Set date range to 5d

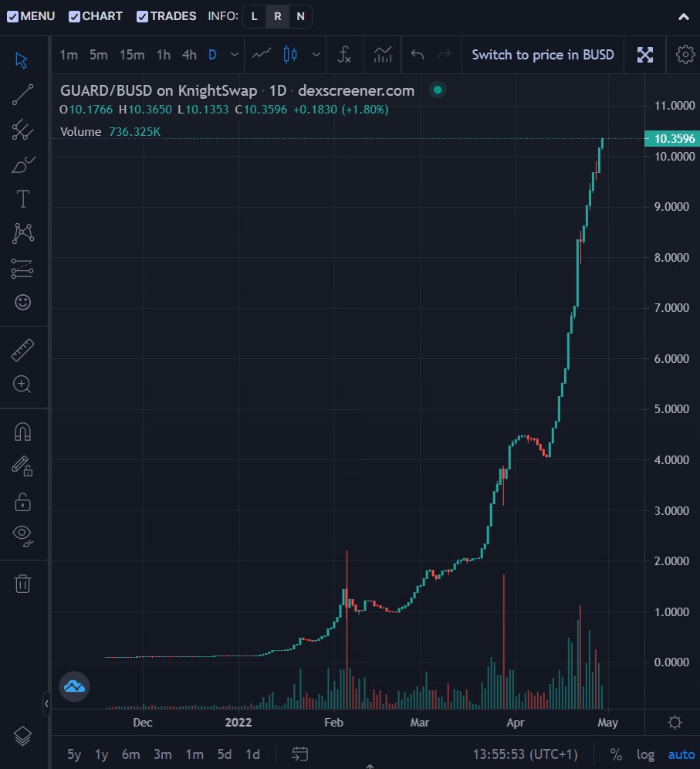coord(225,754)
